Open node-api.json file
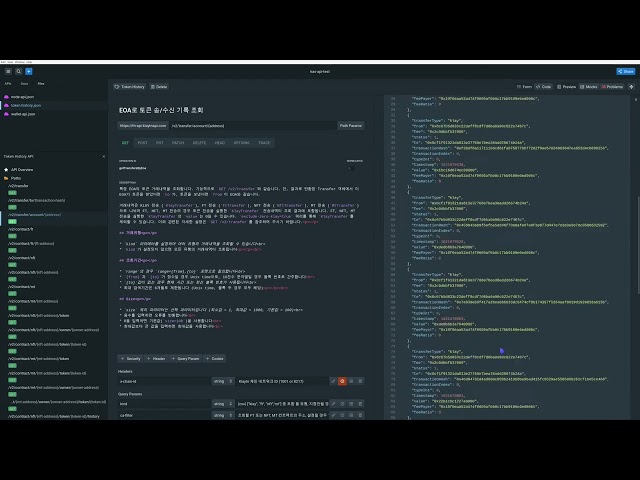The height and width of the screenshot is (480, 640). (x=22, y=97)
